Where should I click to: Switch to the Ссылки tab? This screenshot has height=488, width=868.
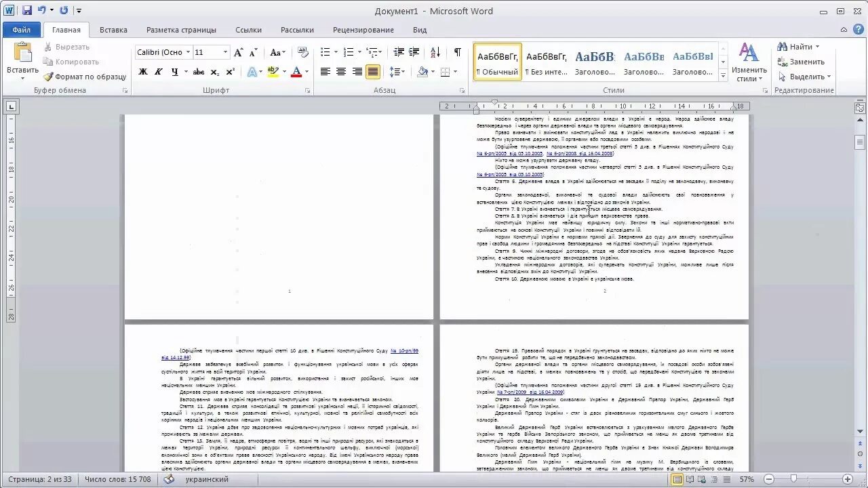pyautogui.click(x=249, y=30)
